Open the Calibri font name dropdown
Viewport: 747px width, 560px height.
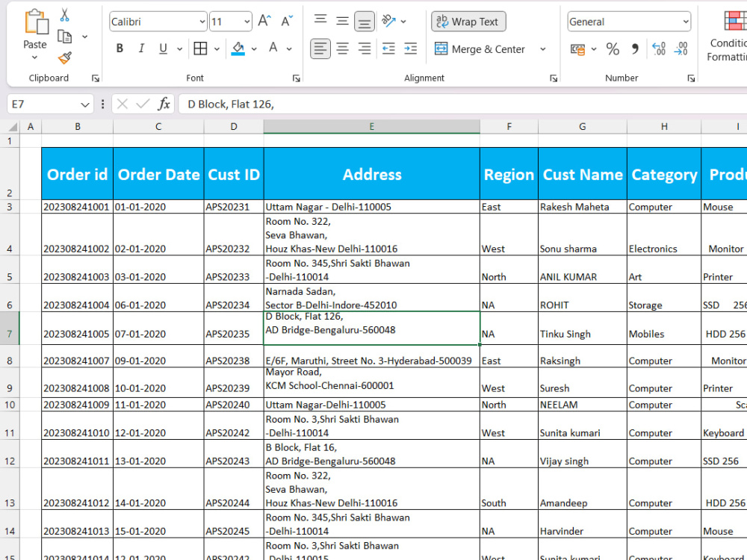point(202,22)
